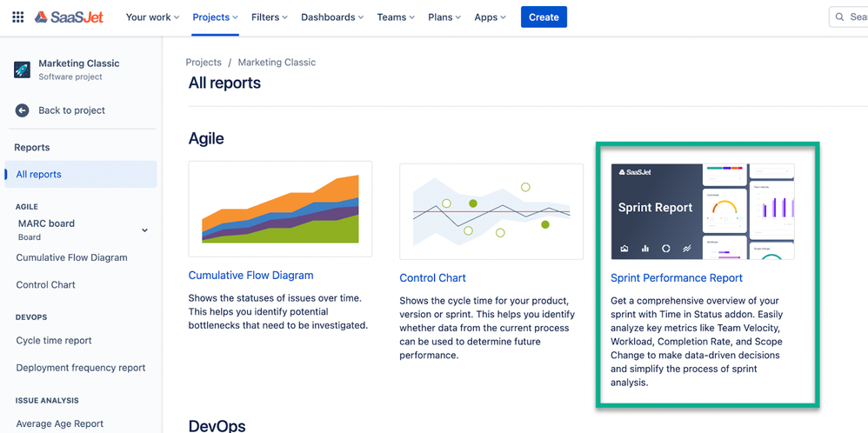Click the Projects breadcrumb link
Image resolution: width=868 pixels, height=433 pixels.
(x=204, y=63)
